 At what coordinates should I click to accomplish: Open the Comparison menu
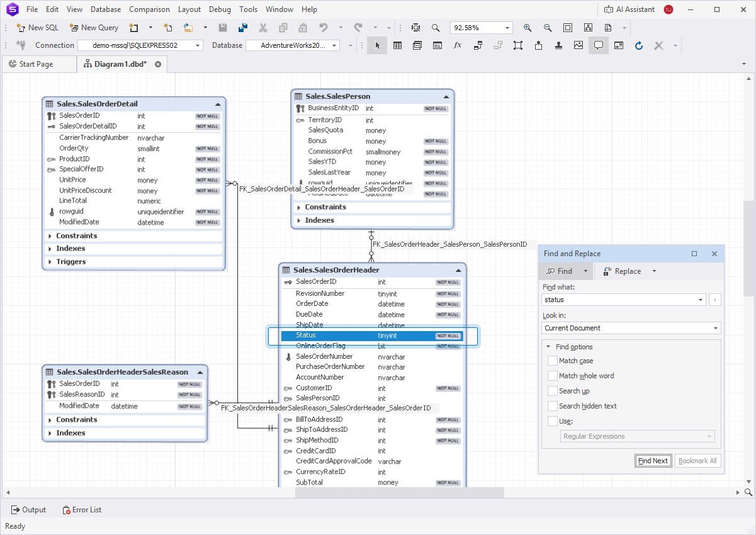click(x=149, y=9)
